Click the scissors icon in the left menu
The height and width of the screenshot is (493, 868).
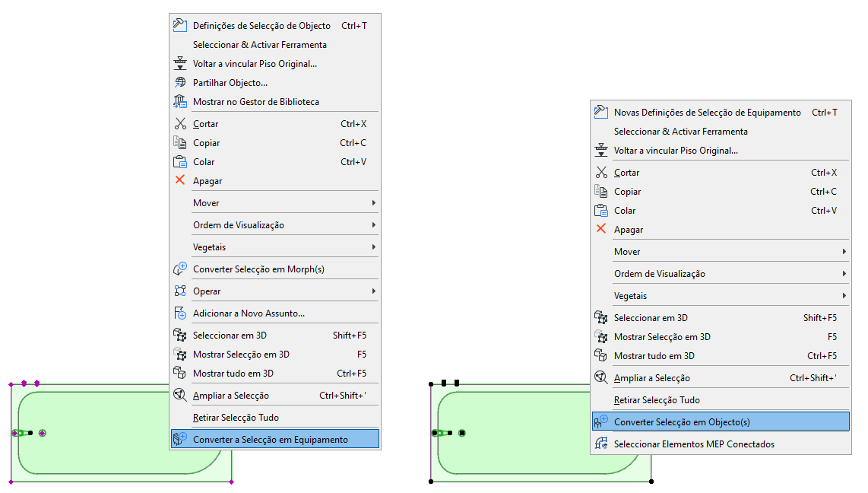tap(180, 123)
